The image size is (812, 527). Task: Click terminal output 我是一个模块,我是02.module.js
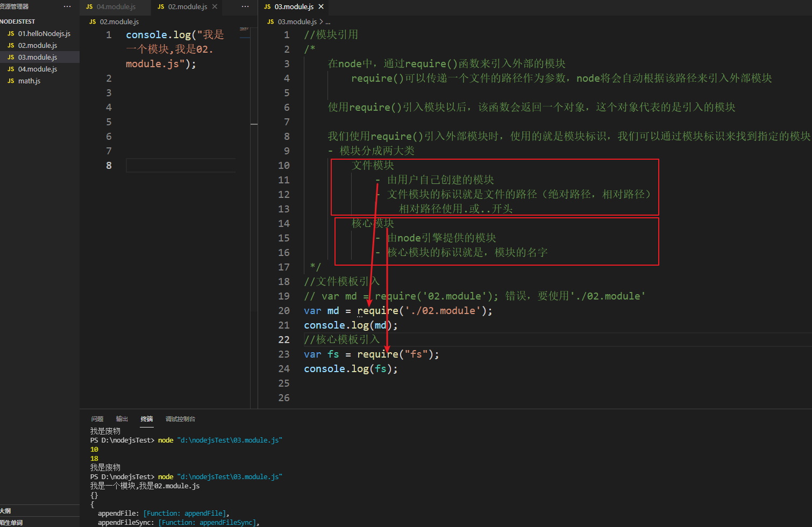coord(145,486)
